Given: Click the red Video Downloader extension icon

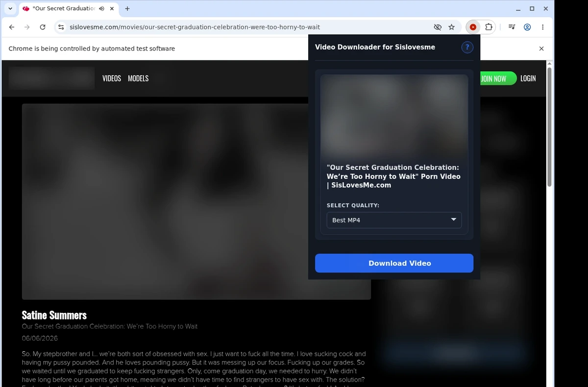Looking at the screenshot, I should point(473,27).
